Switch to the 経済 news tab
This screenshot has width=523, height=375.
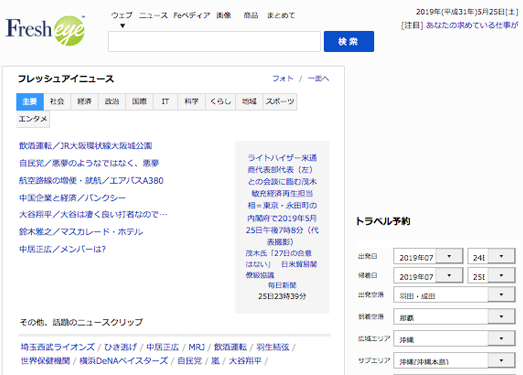(84, 101)
